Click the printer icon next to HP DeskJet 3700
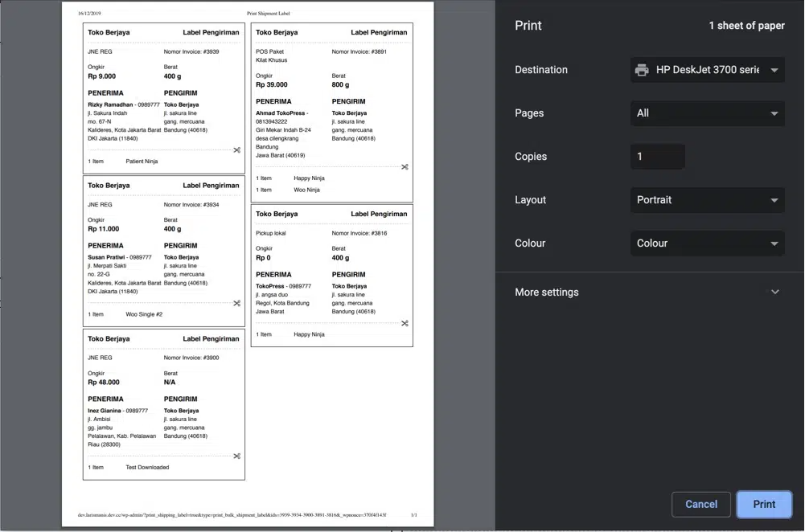 (641, 70)
